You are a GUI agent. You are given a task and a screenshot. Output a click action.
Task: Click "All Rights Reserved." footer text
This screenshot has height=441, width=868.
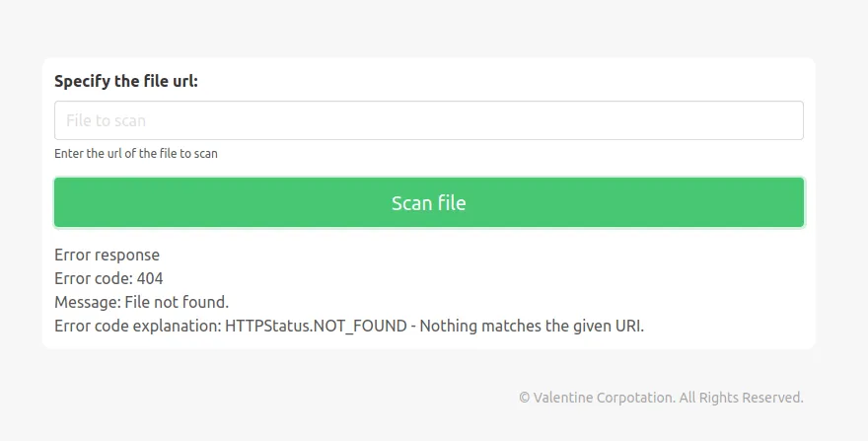tap(741, 398)
